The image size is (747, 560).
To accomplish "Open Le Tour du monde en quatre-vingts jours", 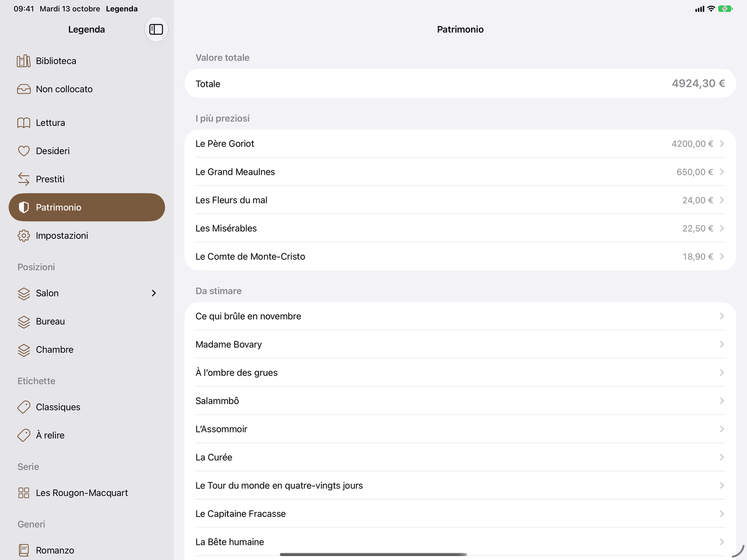I will (460, 486).
